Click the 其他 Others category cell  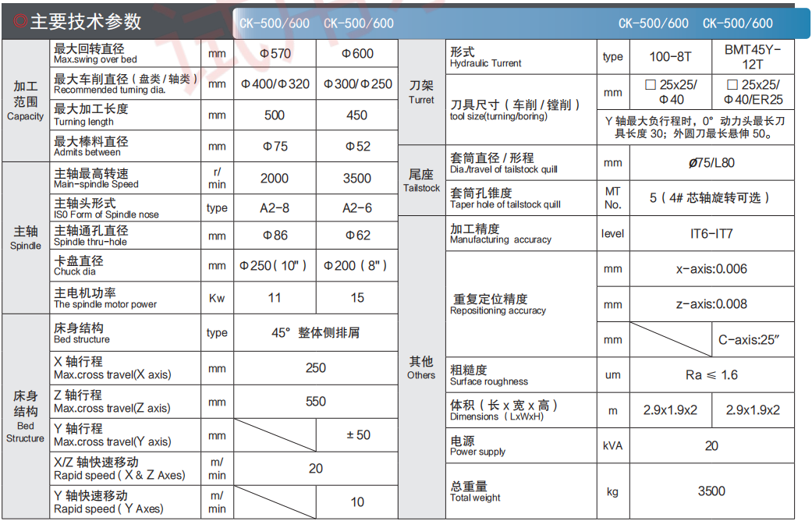tap(421, 367)
